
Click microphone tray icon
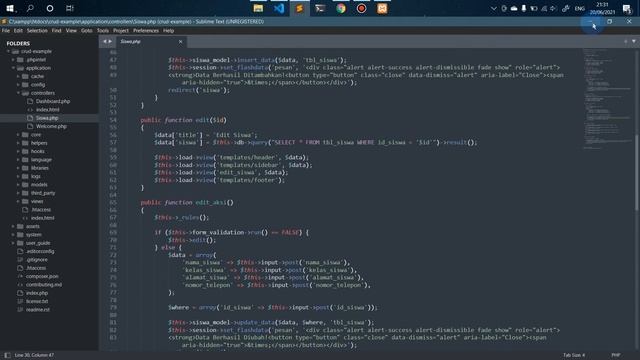[x=524, y=8]
